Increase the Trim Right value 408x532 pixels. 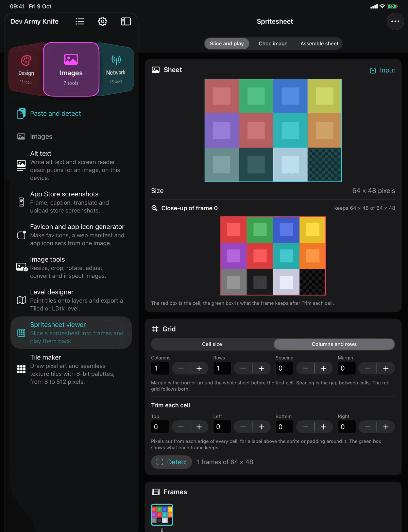coord(386,427)
